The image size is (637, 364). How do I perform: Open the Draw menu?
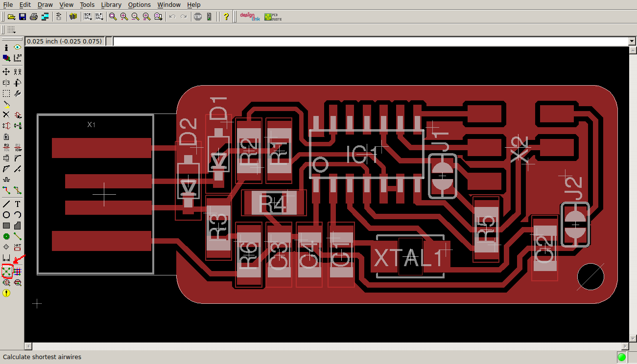click(45, 5)
